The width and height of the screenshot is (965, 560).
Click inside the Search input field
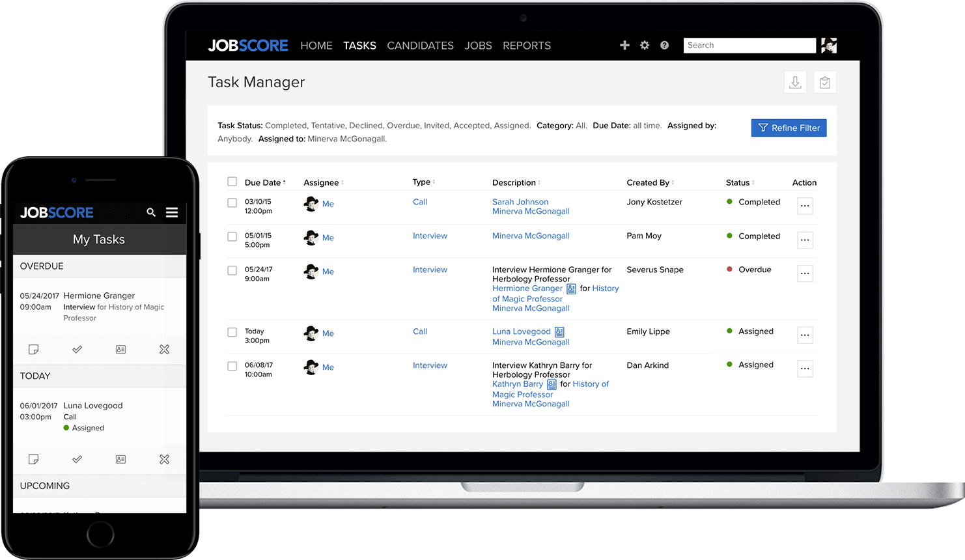[x=749, y=45]
